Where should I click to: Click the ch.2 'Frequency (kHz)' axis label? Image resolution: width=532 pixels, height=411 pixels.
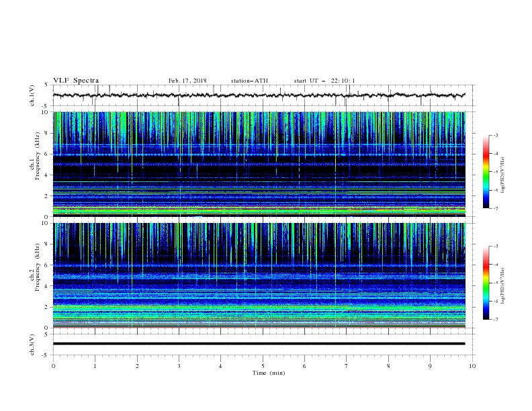tap(37, 267)
